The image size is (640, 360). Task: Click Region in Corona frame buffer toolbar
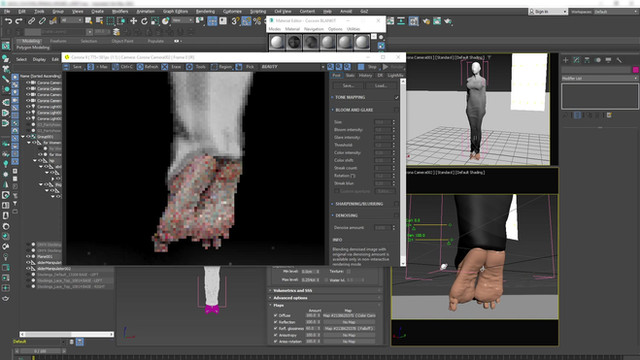pyautogui.click(x=221, y=67)
